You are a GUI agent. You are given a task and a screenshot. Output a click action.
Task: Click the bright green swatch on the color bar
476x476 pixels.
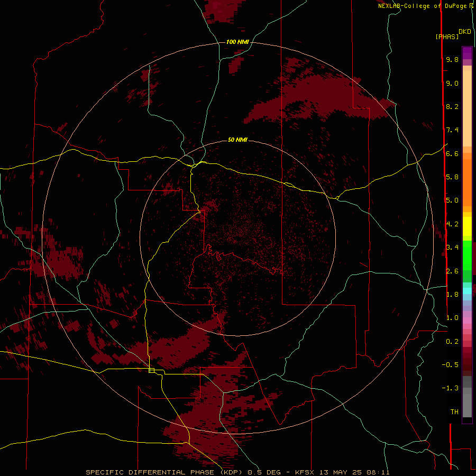(x=467, y=255)
